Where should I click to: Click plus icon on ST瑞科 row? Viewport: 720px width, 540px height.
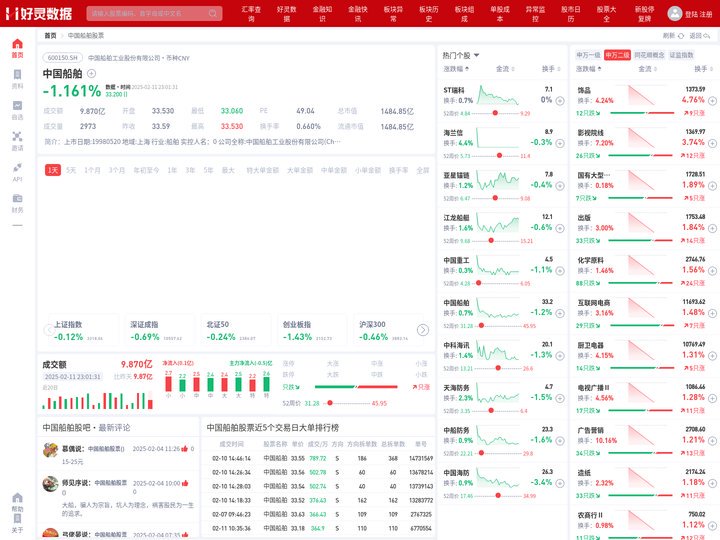pyautogui.click(x=560, y=101)
